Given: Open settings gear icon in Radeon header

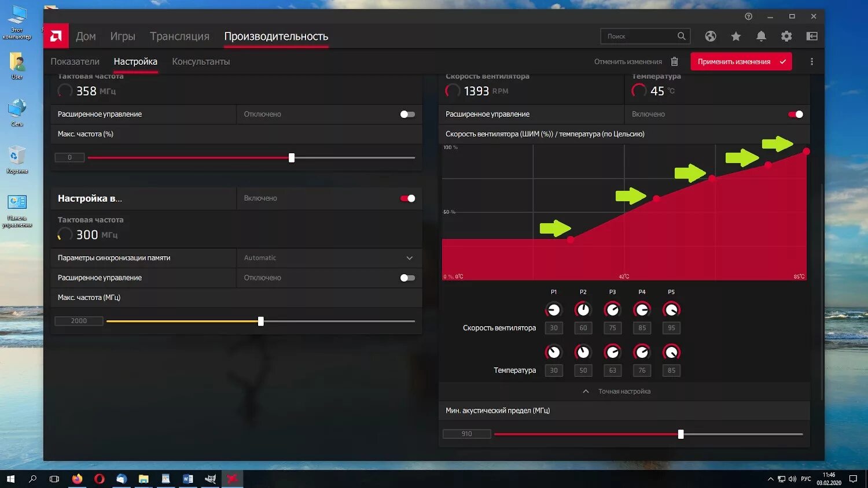Looking at the screenshot, I should (x=786, y=36).
